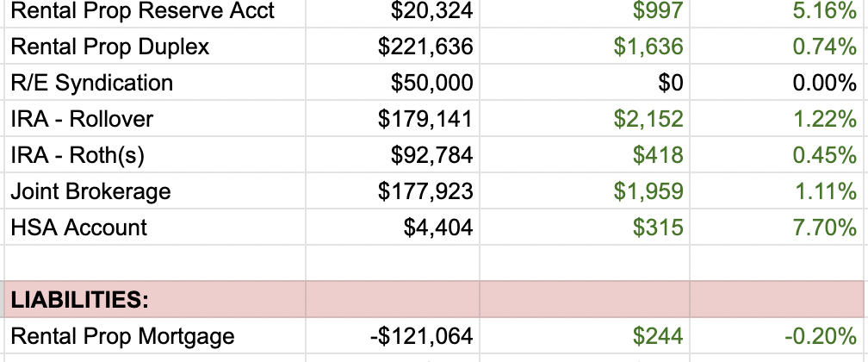Image resolution: width=868 pixels, height=362 pixels.
Task: Click the Rental Prop Duplex label cell
Action: (110, 47)
